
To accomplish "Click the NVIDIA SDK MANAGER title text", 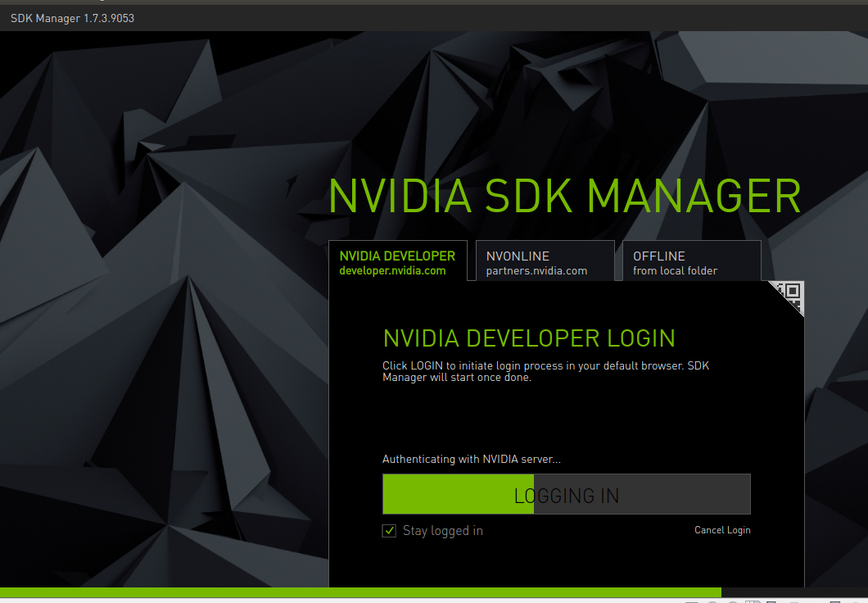I will point(563,195).
